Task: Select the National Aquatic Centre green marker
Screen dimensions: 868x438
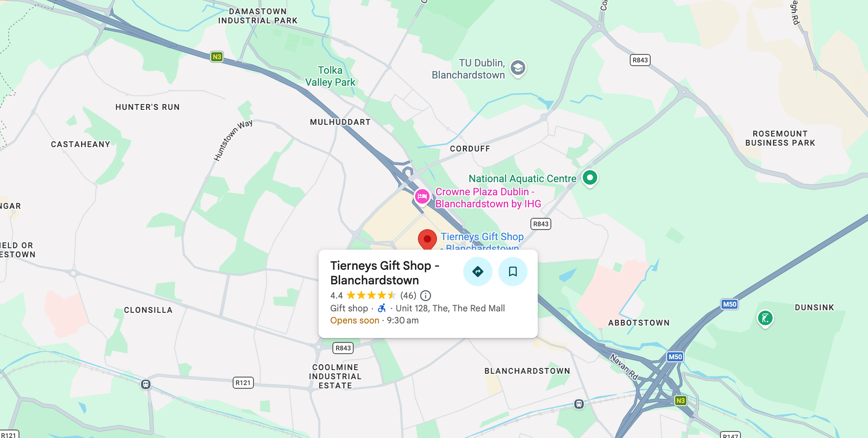Action: point(590,178)
